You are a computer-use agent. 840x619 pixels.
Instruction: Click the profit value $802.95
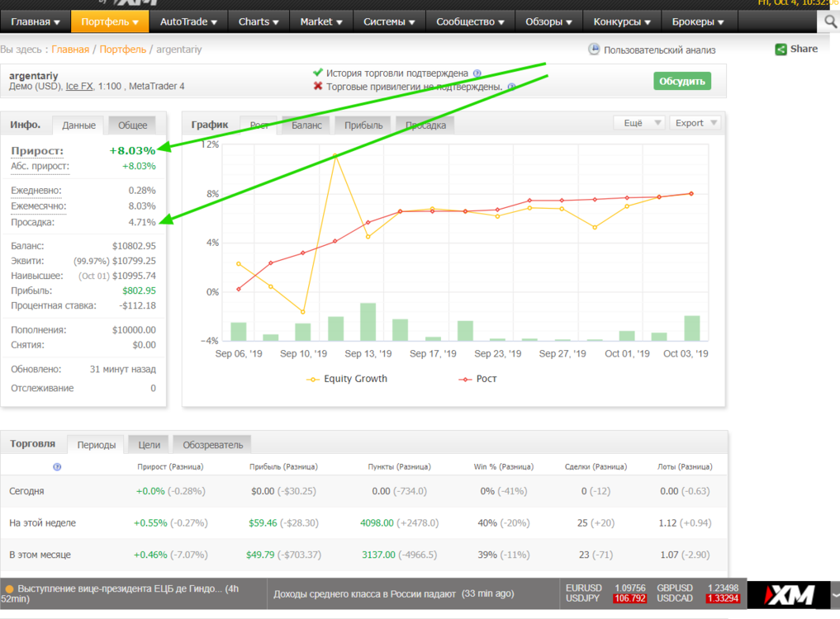click(x=140, y=291)
